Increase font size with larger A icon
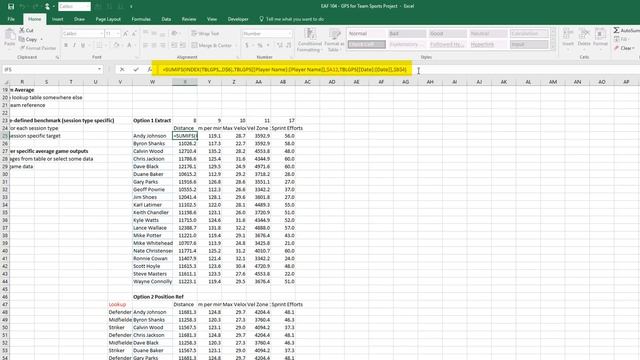 click(125, 33)
